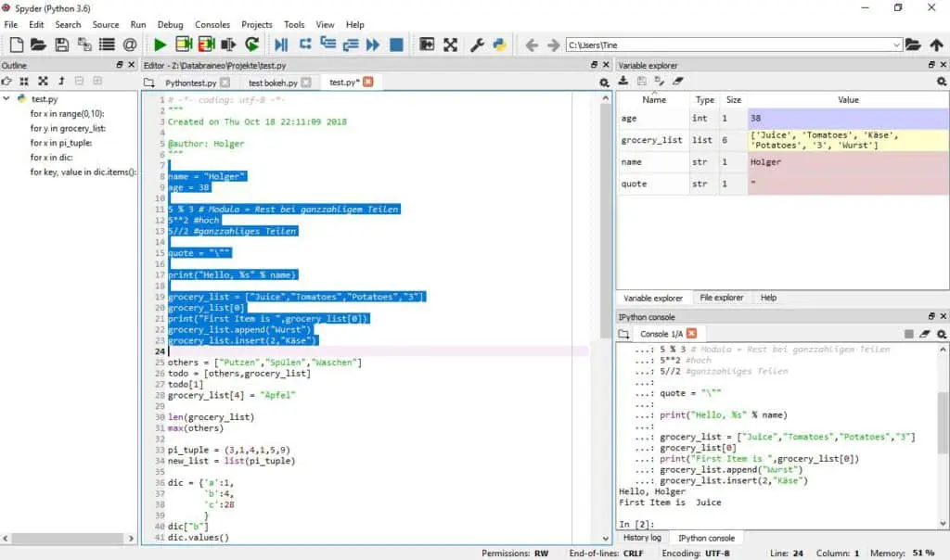
Task: Switch to the Pythontest.py tab
Action: point(190,83)
